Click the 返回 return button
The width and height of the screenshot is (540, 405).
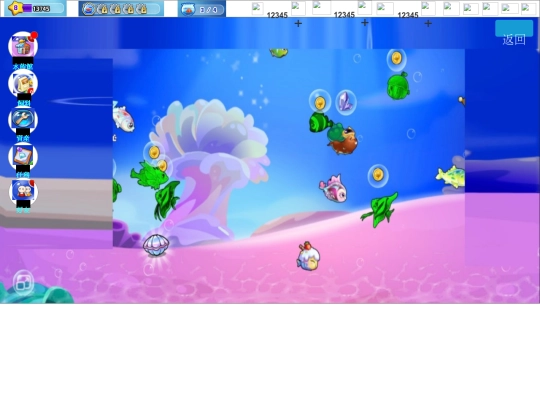coord(514,33)
